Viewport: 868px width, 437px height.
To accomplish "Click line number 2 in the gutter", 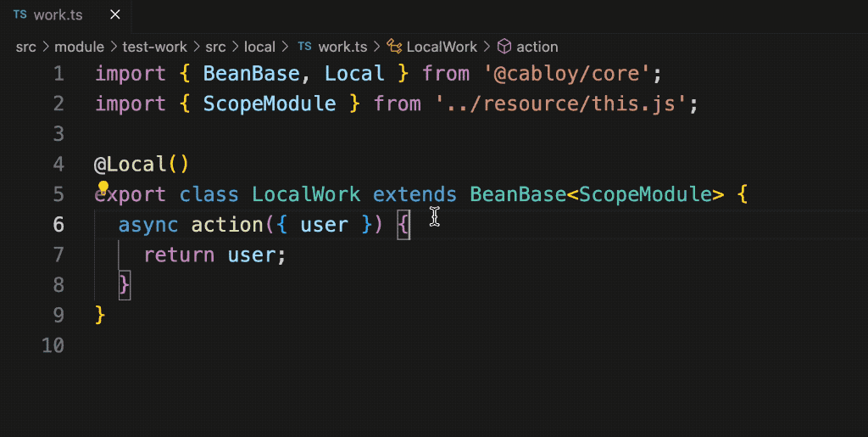I will pos(58,104).
